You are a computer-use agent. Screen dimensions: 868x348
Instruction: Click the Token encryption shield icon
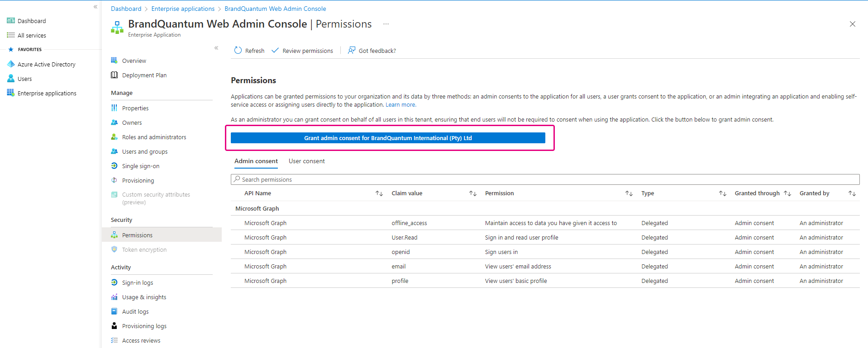point(114,249)
